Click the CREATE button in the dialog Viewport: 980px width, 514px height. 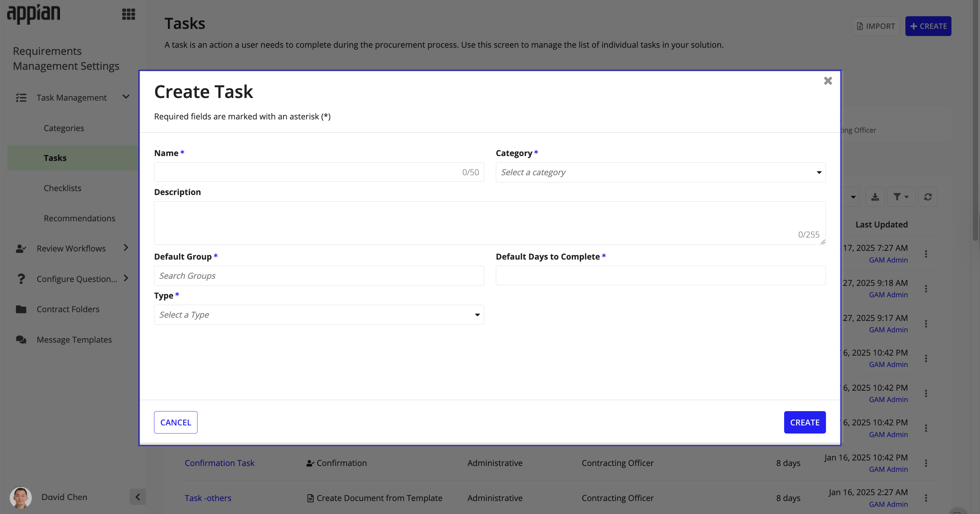tap(805, 422)
